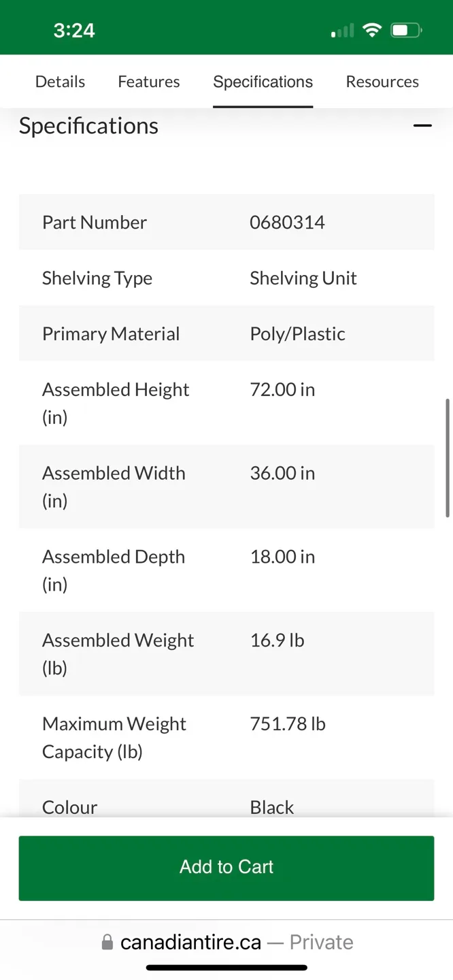This screenshot has width=453, height=980.
Task: Tap the Wi-Fi icon in the status bar
Action: [372, 29]
